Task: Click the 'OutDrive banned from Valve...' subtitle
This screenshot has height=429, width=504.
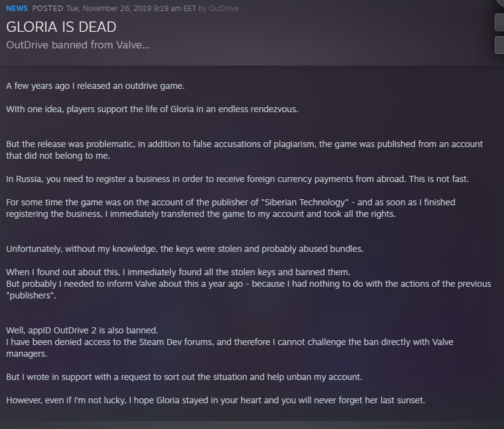Action: point(78,45)
